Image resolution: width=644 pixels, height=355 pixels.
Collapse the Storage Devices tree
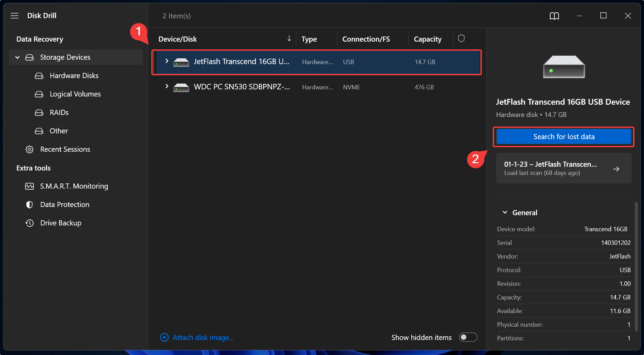click(x=17, y=57)
